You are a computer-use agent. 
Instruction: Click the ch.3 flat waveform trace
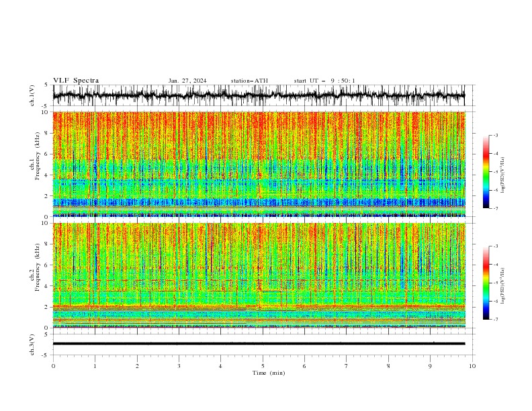coord(259,344)
